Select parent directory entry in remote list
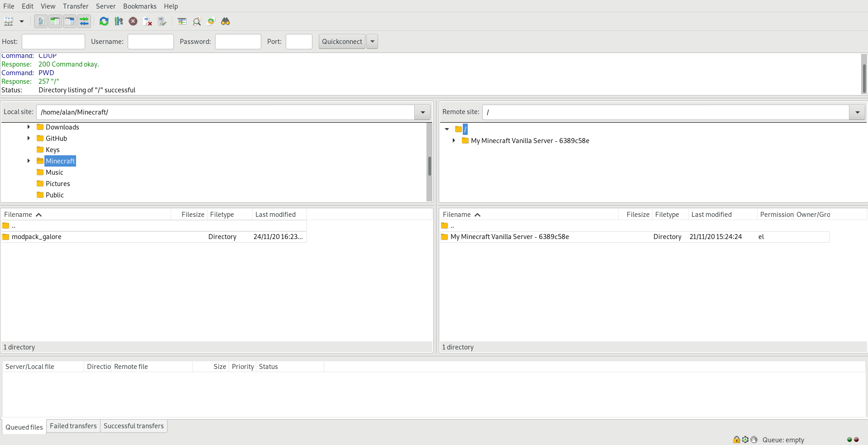 click(x=634, y=225)
